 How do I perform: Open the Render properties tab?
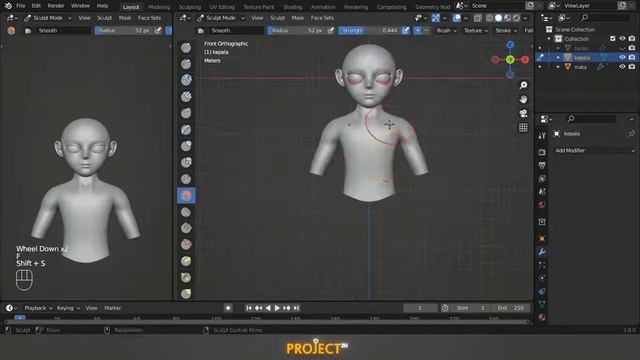click(x=542, y=152)
